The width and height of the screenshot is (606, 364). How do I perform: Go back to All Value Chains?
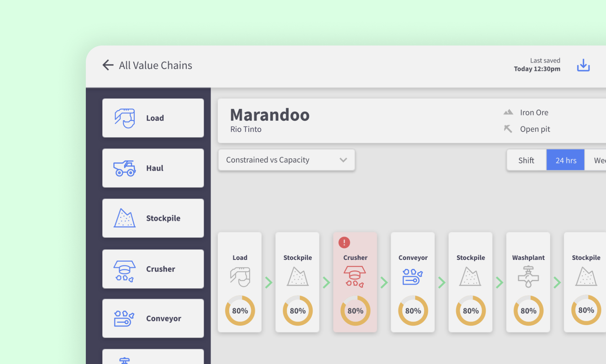click(x=155, y=65)
